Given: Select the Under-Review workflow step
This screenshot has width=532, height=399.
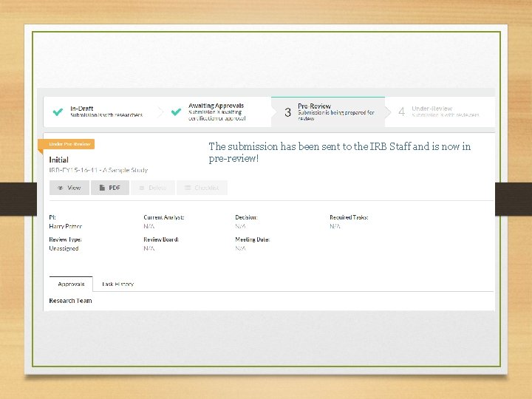Looking at the screenshot, I should tap(440, 112).
